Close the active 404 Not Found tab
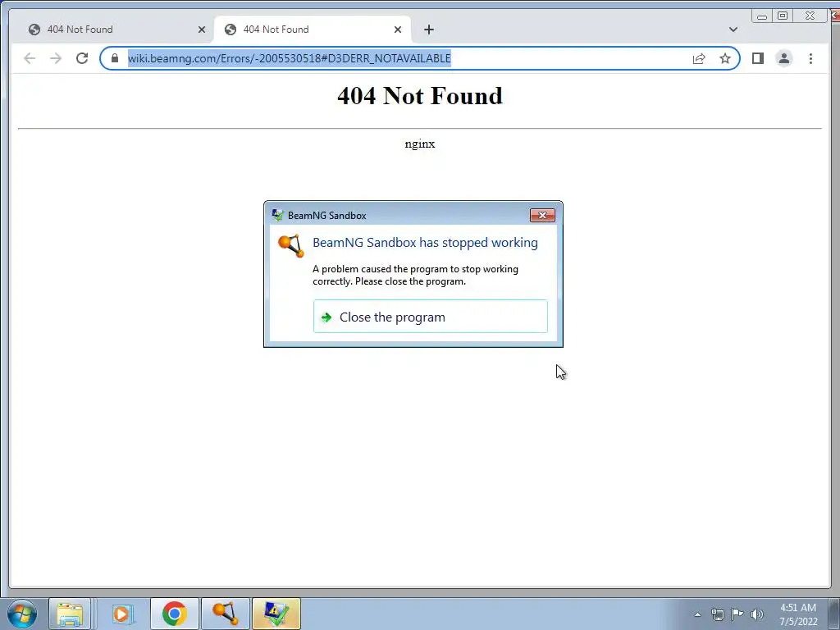Screen dimensions: 840x630 398,30
